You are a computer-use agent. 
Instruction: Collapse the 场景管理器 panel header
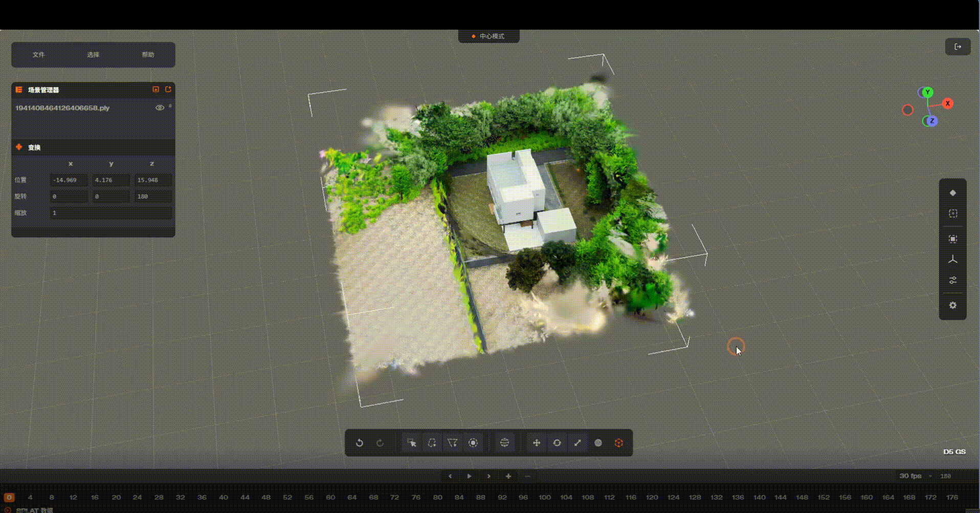coord(43,90)
